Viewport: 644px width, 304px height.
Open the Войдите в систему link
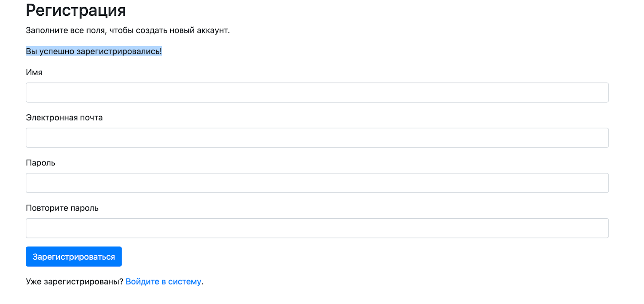click(x=163, y=281)
